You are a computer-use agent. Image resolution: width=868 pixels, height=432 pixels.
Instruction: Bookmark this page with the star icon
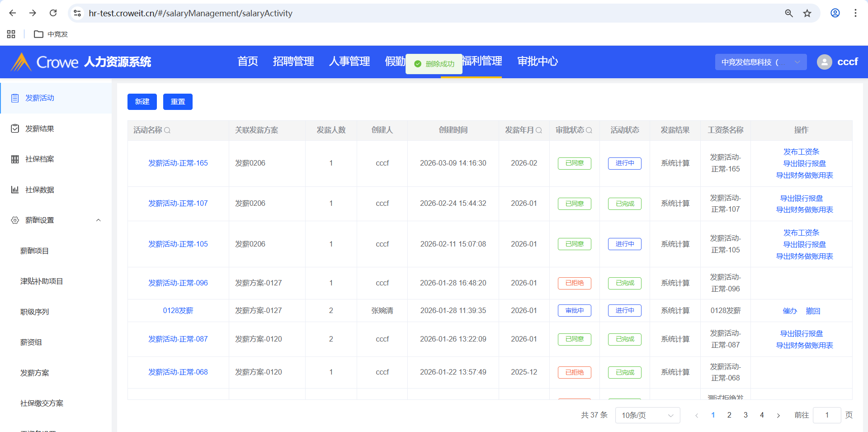coord(807,13)
